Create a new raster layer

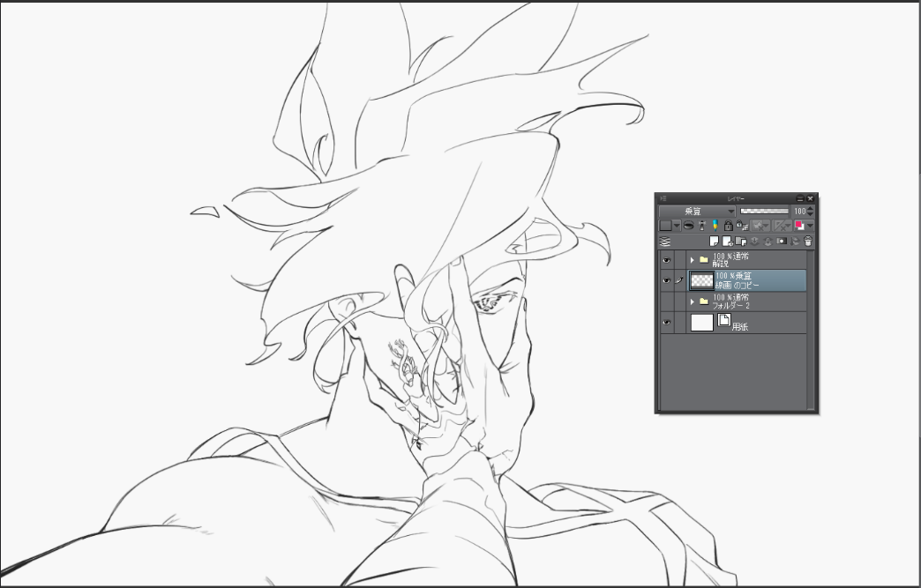point(714,241)
